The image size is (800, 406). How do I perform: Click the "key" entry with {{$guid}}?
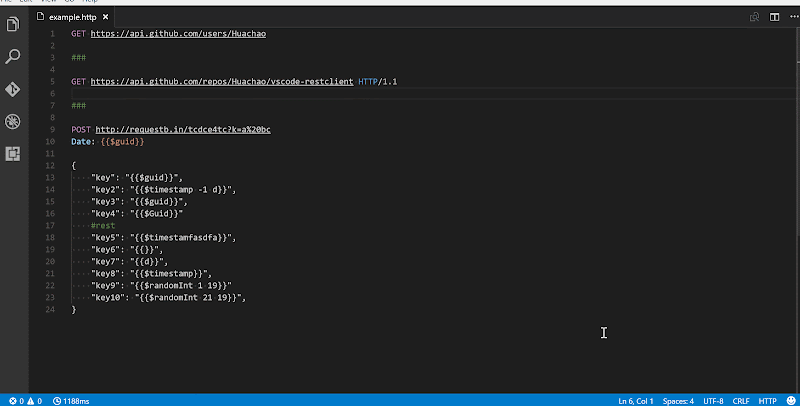click(137, 177)
